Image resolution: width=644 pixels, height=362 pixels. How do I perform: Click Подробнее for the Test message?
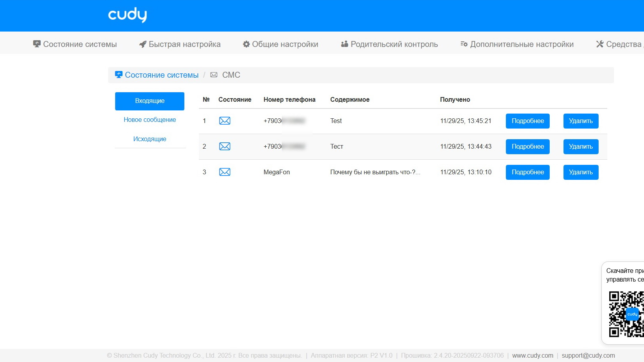[528, 121]
